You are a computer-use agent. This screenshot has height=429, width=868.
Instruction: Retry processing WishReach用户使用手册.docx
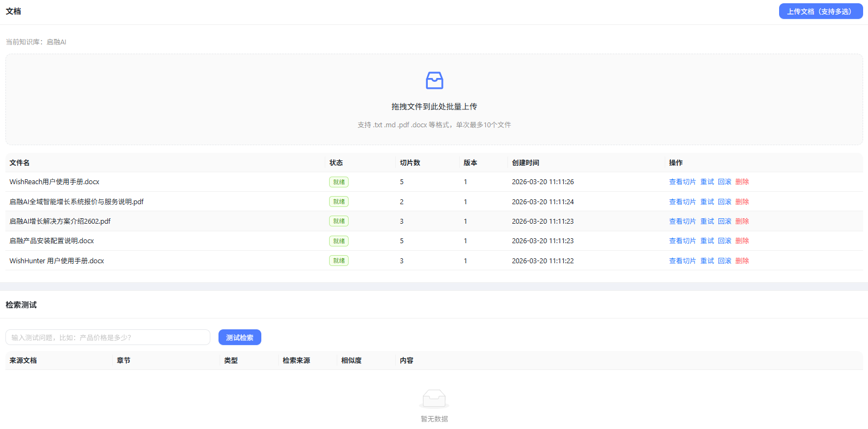pos(707,182)
